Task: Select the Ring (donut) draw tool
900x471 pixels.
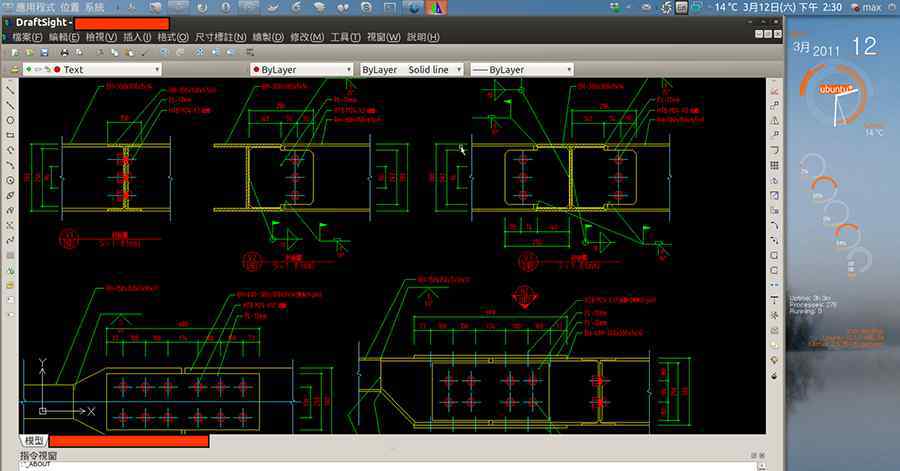Action: coord(10,180)
